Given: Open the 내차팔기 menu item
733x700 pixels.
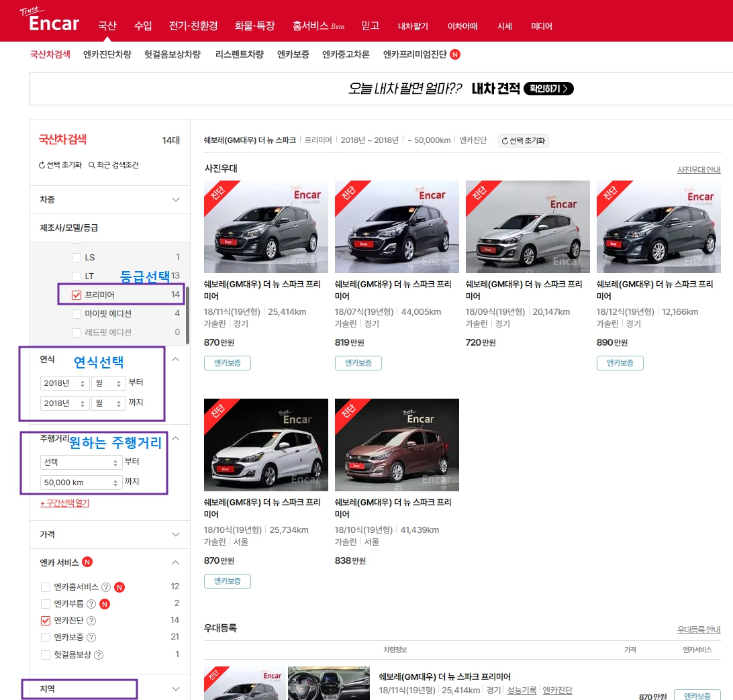Looking at the screenshot, I should point(413,26).
